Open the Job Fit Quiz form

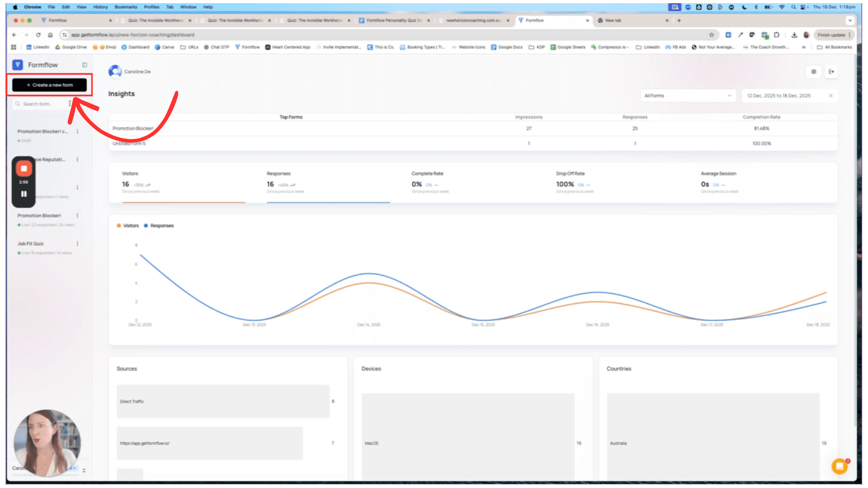coord(31,244)
